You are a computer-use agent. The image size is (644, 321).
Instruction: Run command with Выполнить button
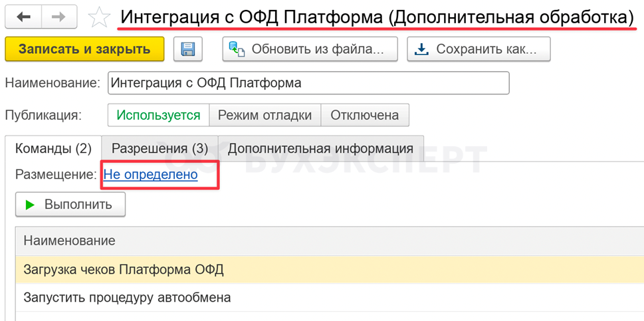[70, 204]
